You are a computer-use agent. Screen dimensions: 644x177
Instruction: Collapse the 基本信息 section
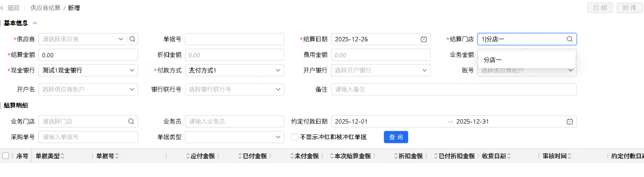coord(35,23)
